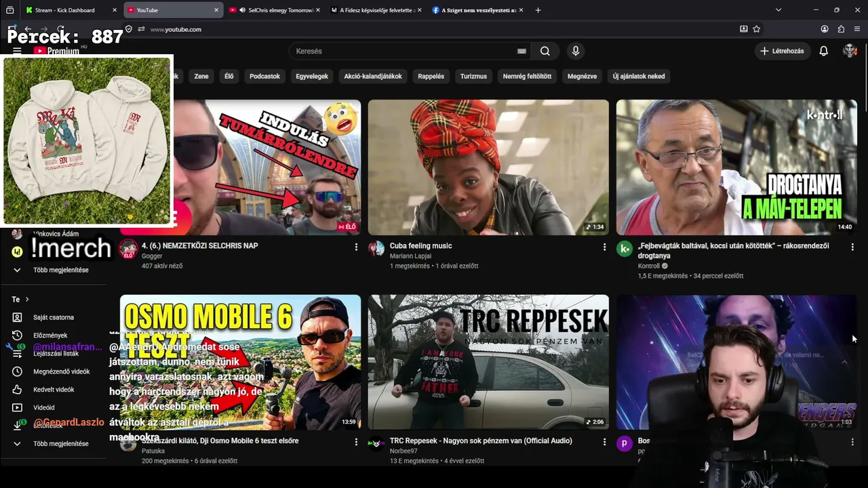Open Saját csatorna from the sidebar

(x=54, y=317)
